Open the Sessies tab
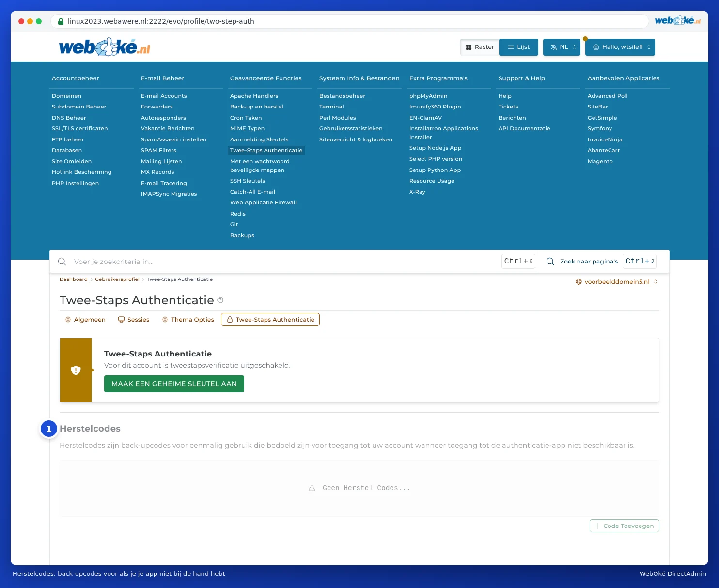Image resolution: width=719 pixels, height=588 pixels. [x=134, y=320]
